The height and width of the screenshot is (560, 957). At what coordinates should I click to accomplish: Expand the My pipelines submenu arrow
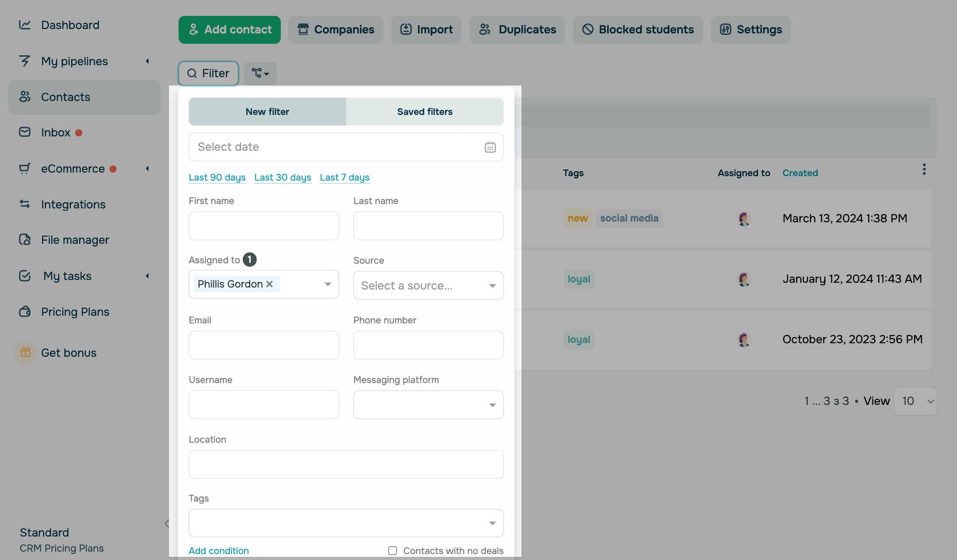[x=148, y=61]
